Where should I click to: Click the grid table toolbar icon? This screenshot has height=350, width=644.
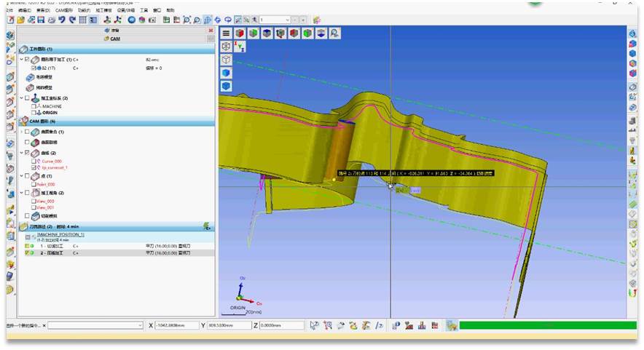pos(82,20)
